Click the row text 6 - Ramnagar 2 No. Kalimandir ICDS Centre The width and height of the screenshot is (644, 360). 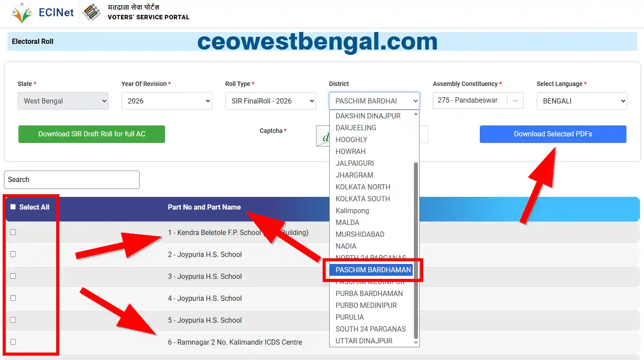235,342
